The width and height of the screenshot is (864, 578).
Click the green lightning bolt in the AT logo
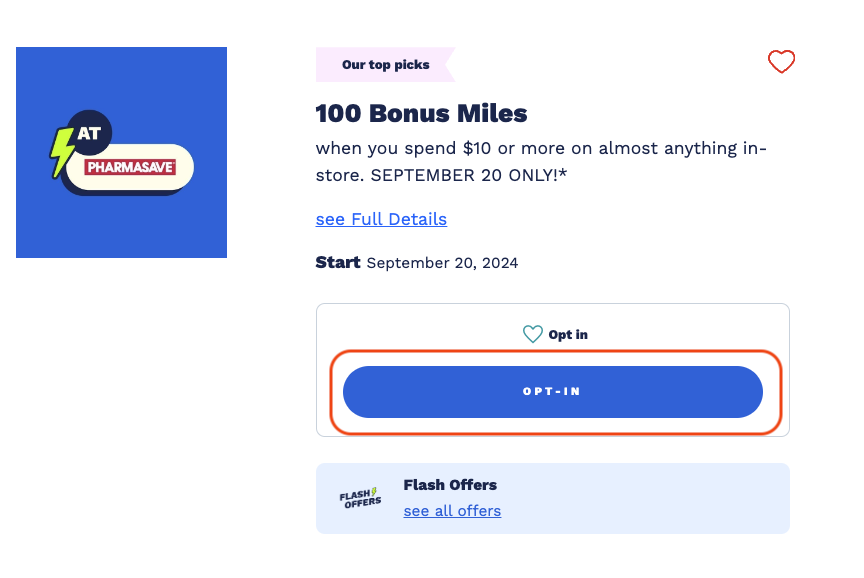point(60,151)
